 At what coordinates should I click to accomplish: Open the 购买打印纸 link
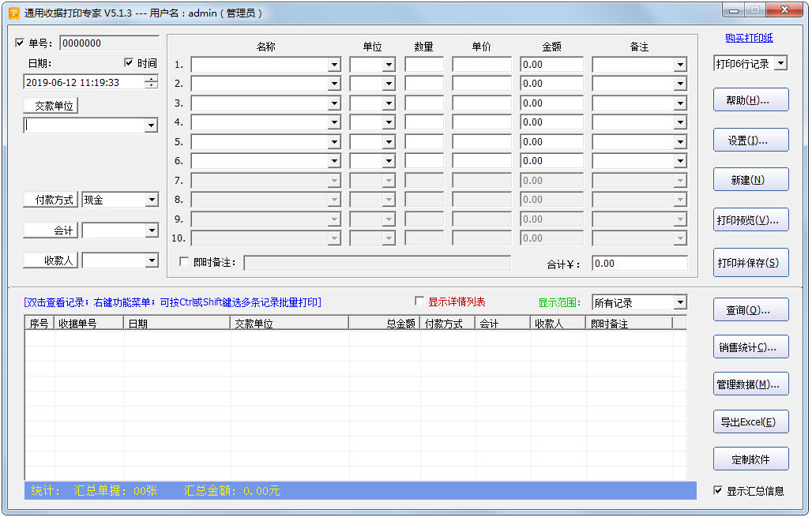749,38
